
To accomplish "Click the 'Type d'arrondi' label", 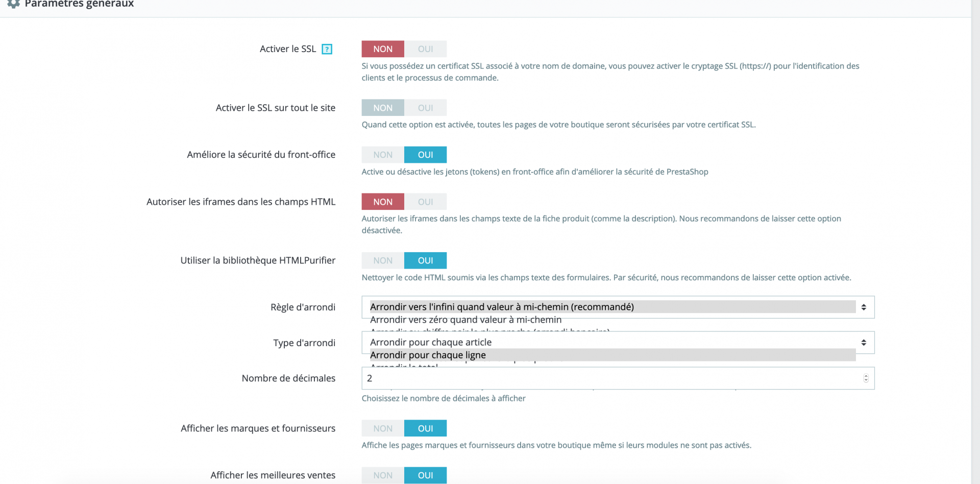I will coord(304,343).
